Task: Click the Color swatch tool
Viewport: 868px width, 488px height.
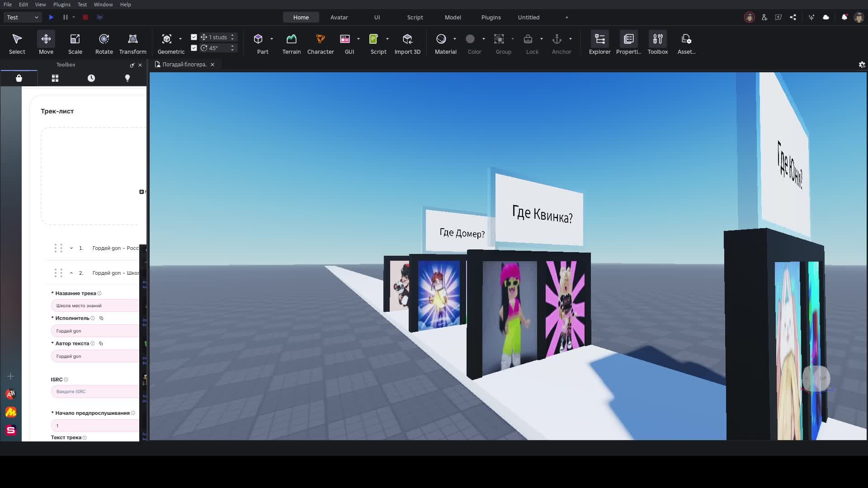Action: click(470, 39)
